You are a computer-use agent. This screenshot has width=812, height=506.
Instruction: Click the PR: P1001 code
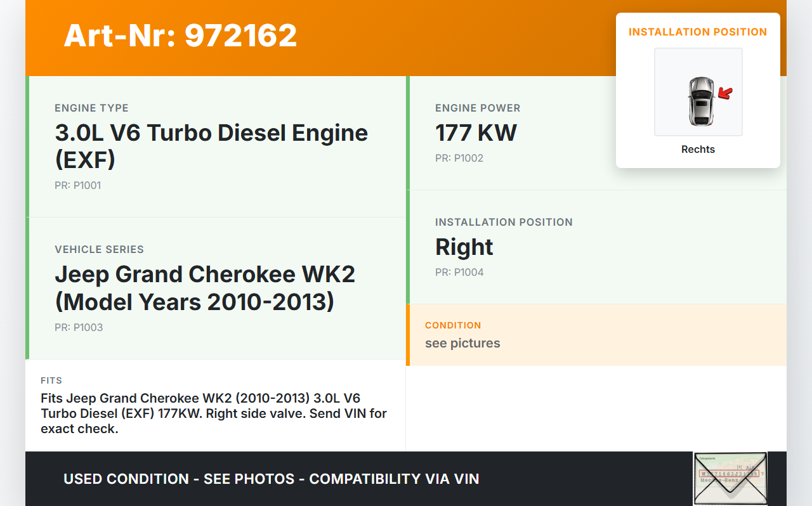[77, 186]
